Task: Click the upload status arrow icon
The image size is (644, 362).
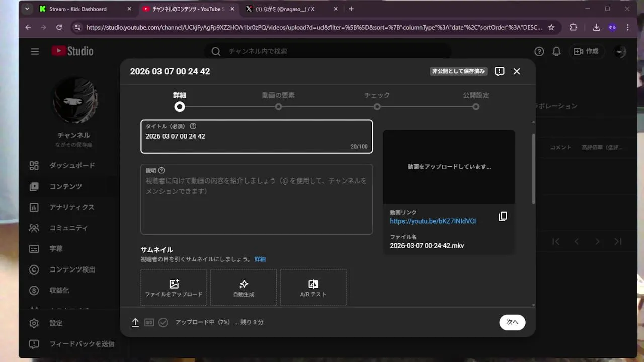Action: pyautogui.click(x=135, y=322)
